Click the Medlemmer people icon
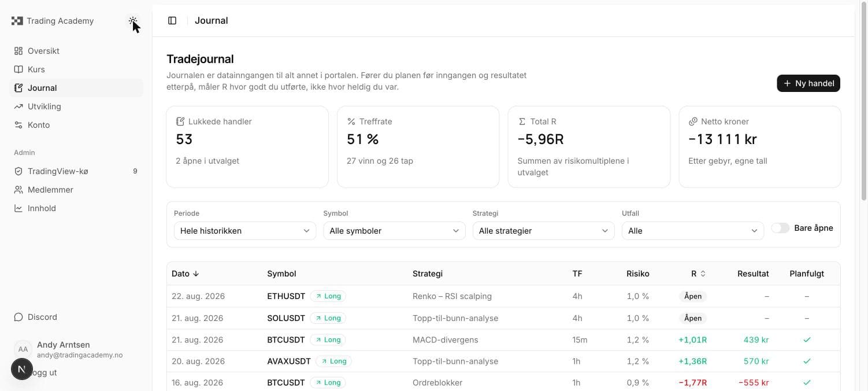 [18, 190]
